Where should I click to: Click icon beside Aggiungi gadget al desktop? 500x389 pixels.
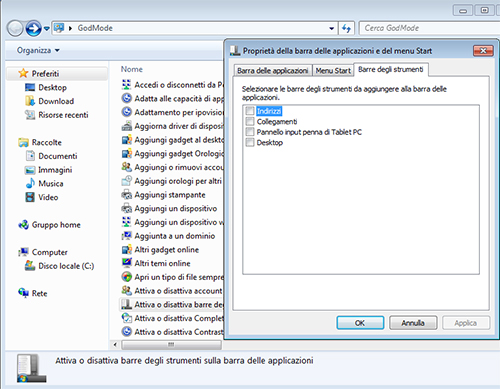(126, 140)
